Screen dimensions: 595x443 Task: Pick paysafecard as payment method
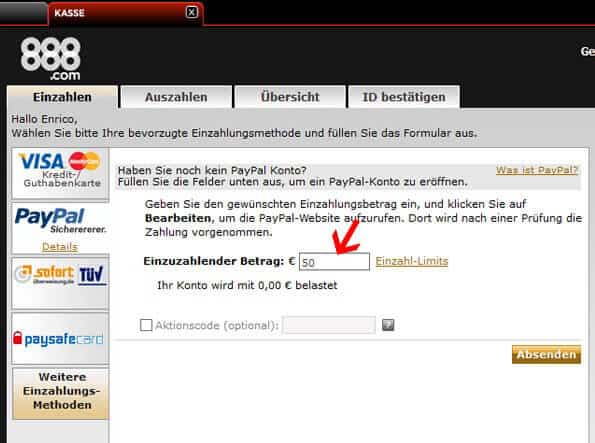pyautogui.click(x=60, y=338)
